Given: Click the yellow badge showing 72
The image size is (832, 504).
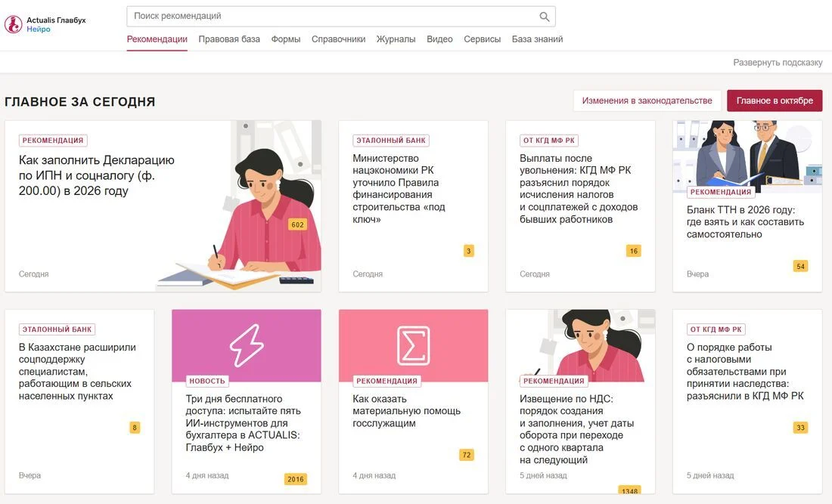Looking at the screenshot, I should 467,455.
